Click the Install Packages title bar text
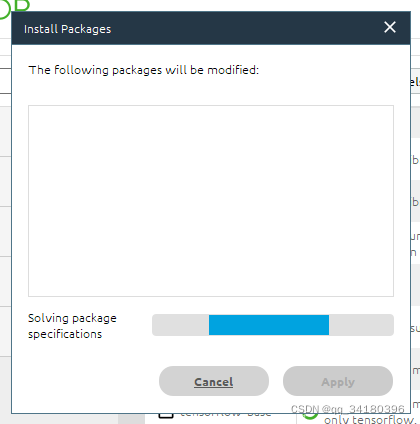This screenshot has width=420, height=424. [x=67, y=29]
